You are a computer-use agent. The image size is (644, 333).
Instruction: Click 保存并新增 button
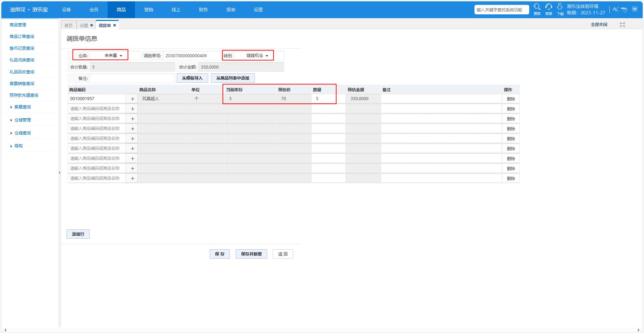coord(251,254)
